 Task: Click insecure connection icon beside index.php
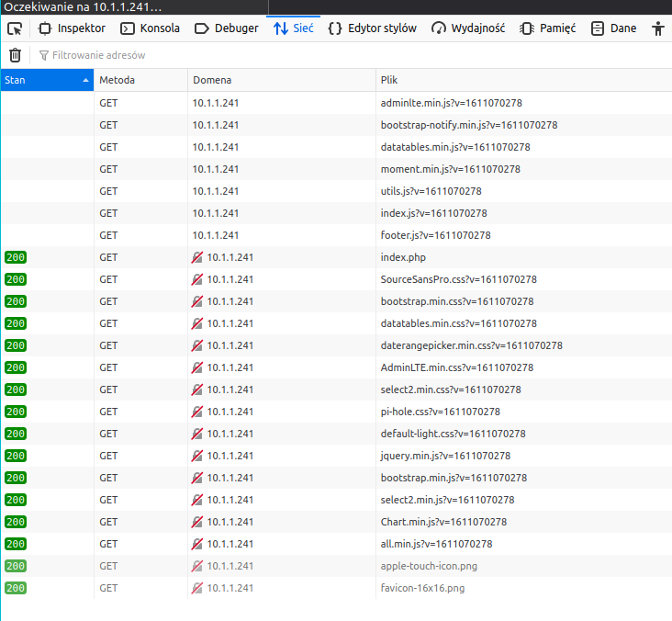[x=197, y=257]
